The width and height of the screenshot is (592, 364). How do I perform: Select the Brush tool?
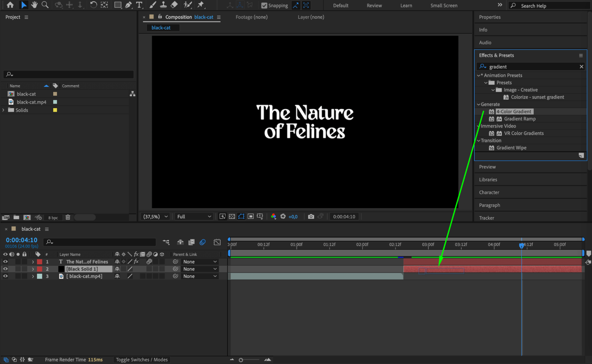[153, 5]
